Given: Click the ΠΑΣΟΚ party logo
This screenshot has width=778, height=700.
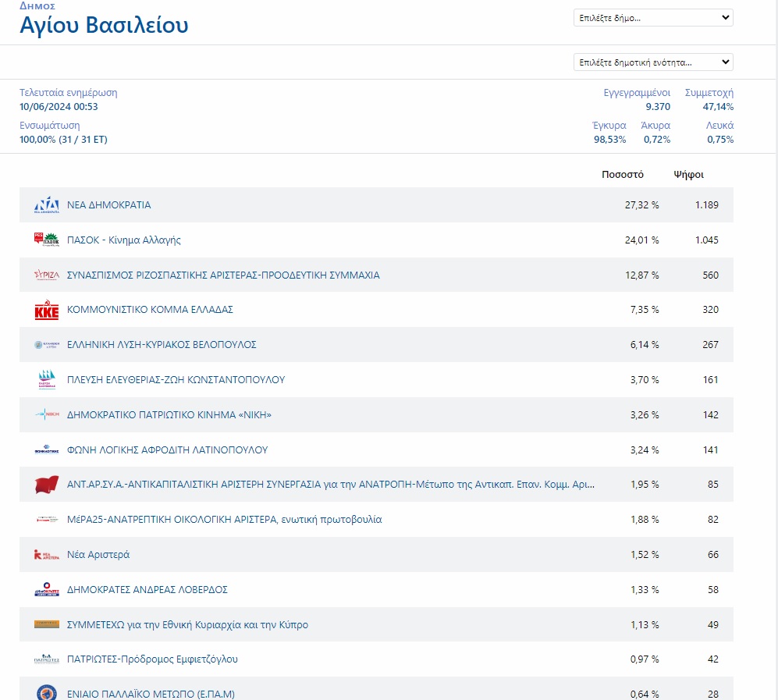Looking at the screenshot, I should coord(47,240).
